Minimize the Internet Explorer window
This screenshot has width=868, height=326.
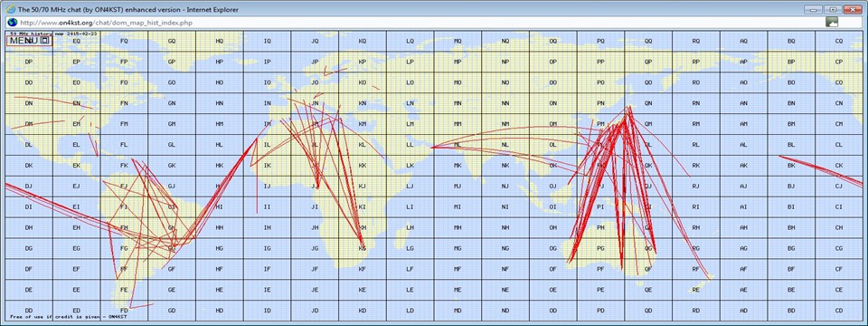[813, 9]
